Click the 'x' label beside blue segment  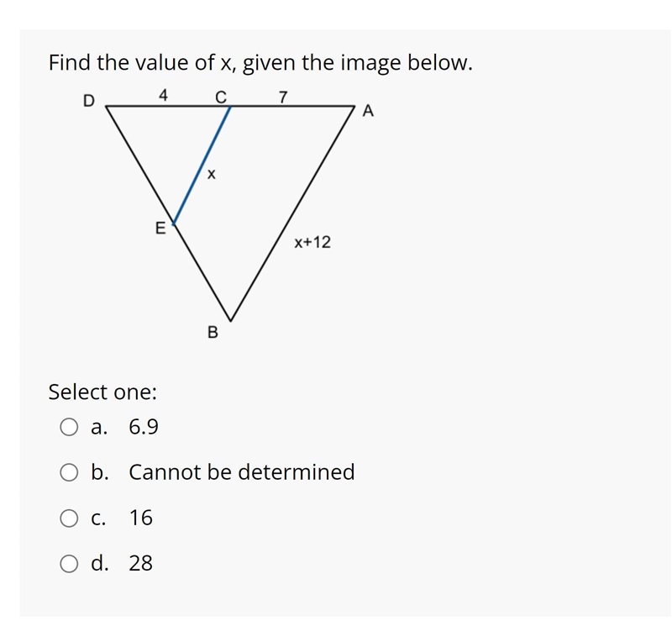(212, 174)
